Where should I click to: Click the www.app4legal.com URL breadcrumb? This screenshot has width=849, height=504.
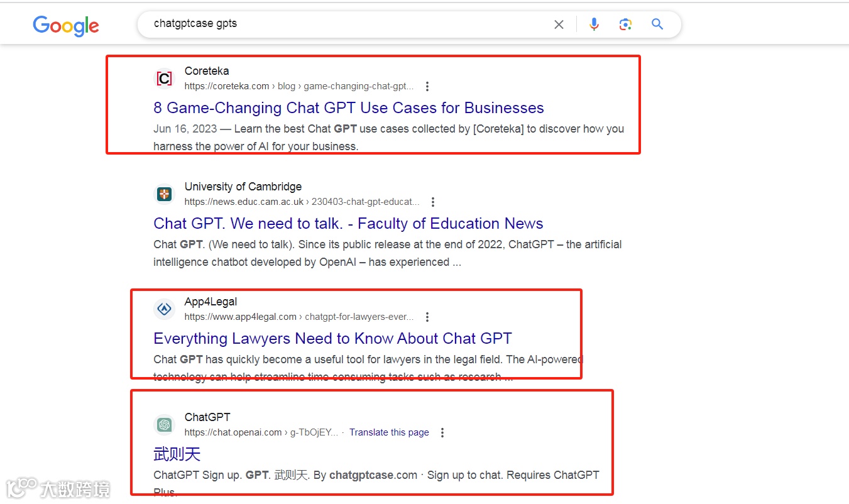click(299, 317)
